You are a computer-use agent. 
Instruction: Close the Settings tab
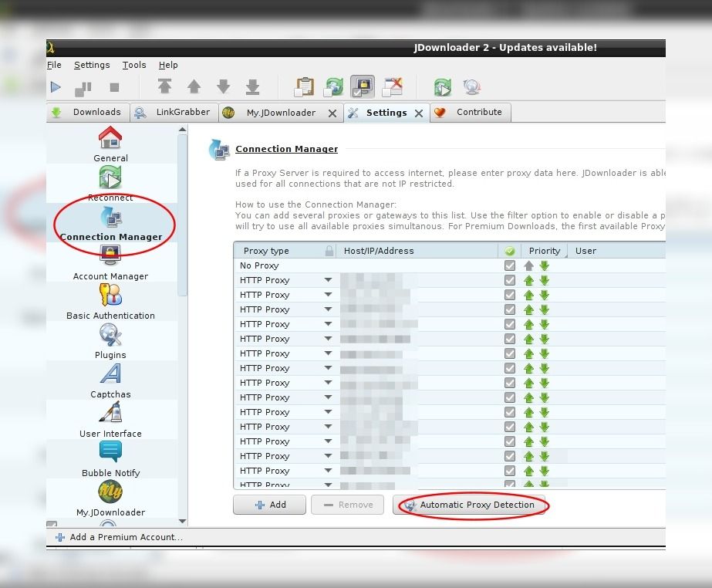(x=419, y=113)
